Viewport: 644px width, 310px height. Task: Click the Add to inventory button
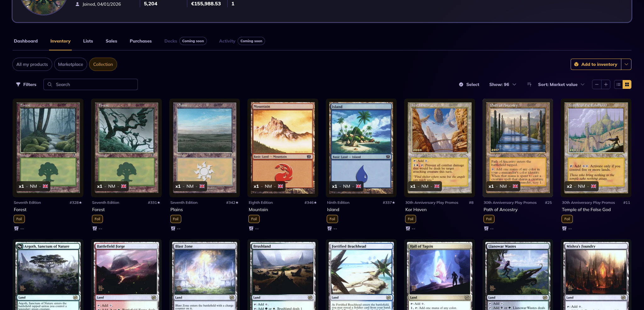coord(596,64)
